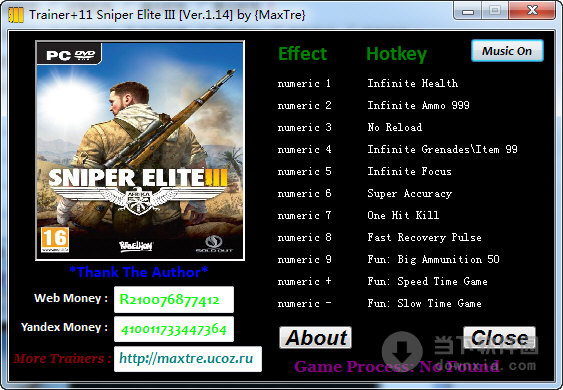The height and width of the screenshot is (390, 563).
Task: Select the Web Money number field
Action: [174, 300]
